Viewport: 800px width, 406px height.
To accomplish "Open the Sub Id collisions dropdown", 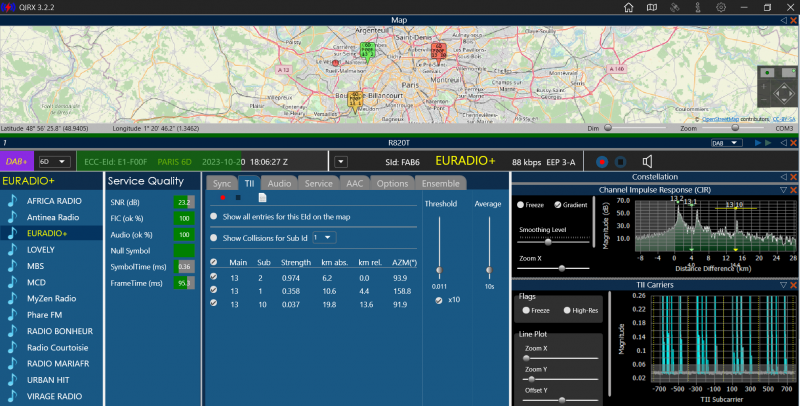I will pyautogui.click(x=324, y=238).
